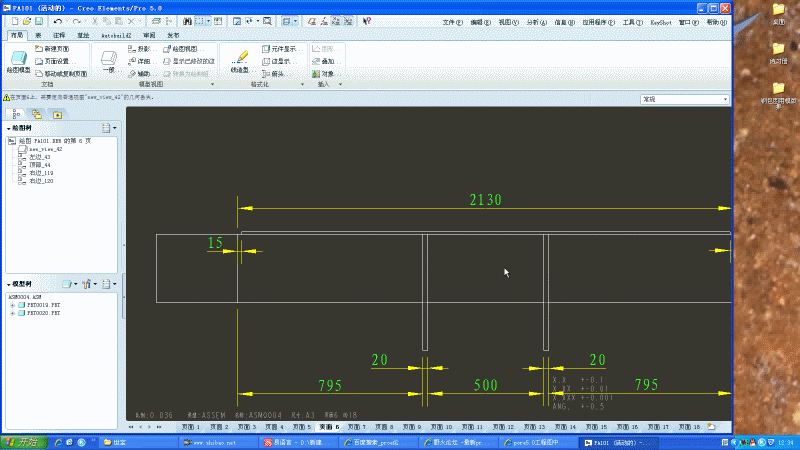Click the repaint screen icon
The image size is (800, 450).
[237, 21]
